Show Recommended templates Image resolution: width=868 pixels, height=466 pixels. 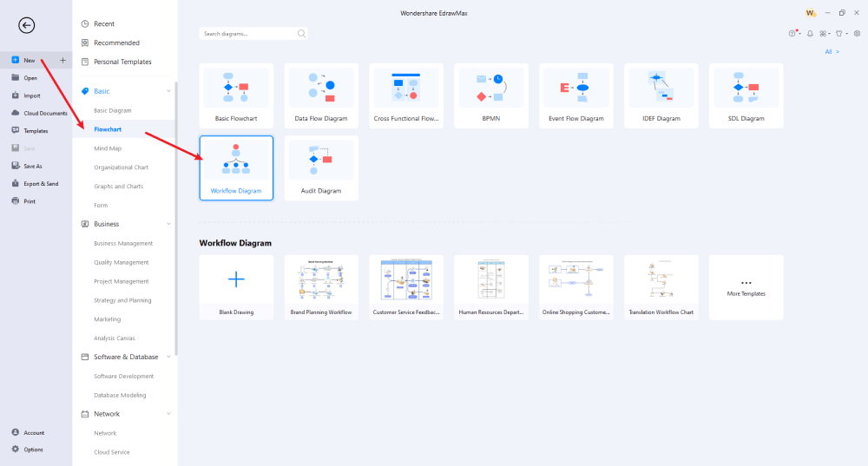[x=116, y=43]
